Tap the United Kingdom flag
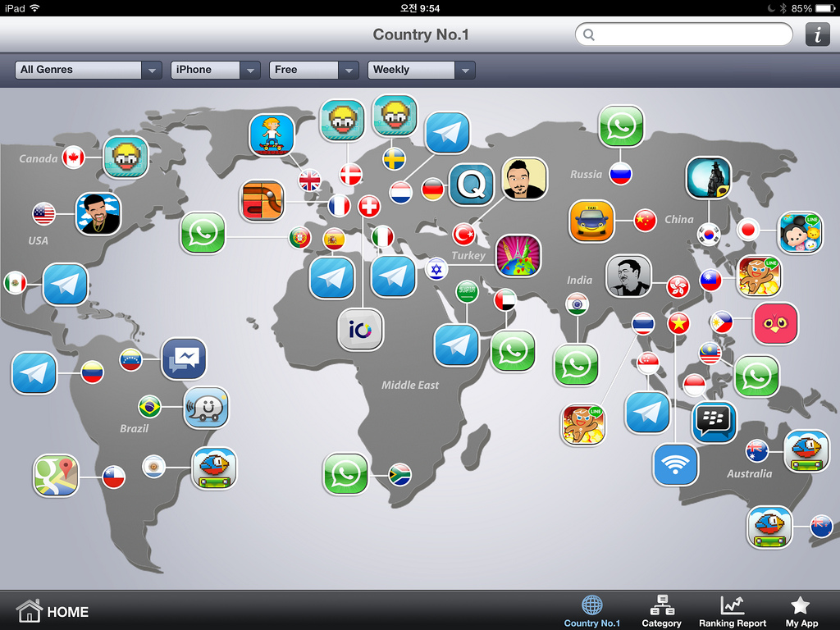The image size is (840, 630). (x=309, y=180)
